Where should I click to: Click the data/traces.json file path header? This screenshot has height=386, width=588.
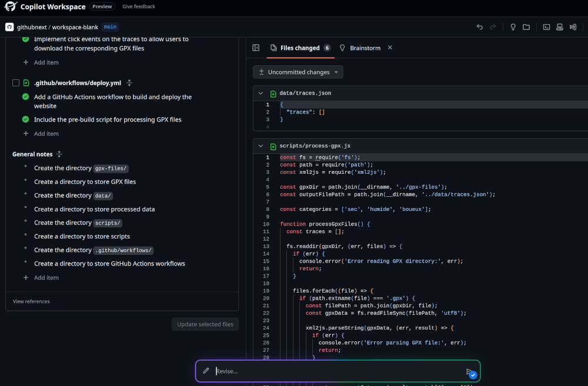click(305, 93)
